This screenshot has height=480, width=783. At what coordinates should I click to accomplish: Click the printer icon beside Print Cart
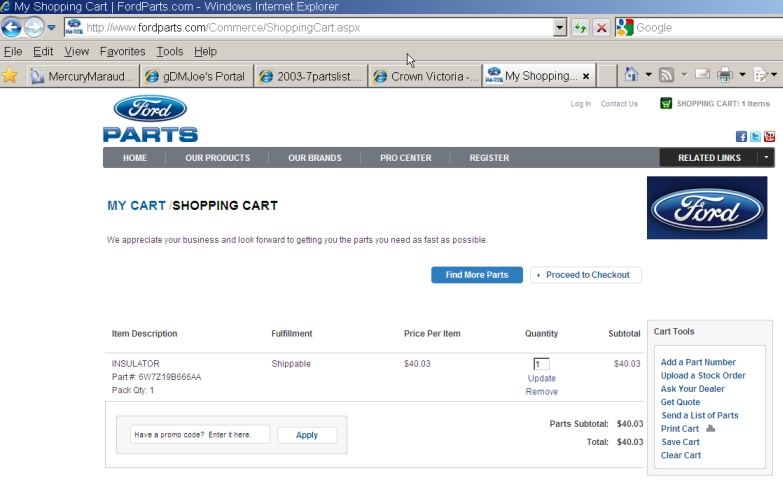tap(710, 429)
